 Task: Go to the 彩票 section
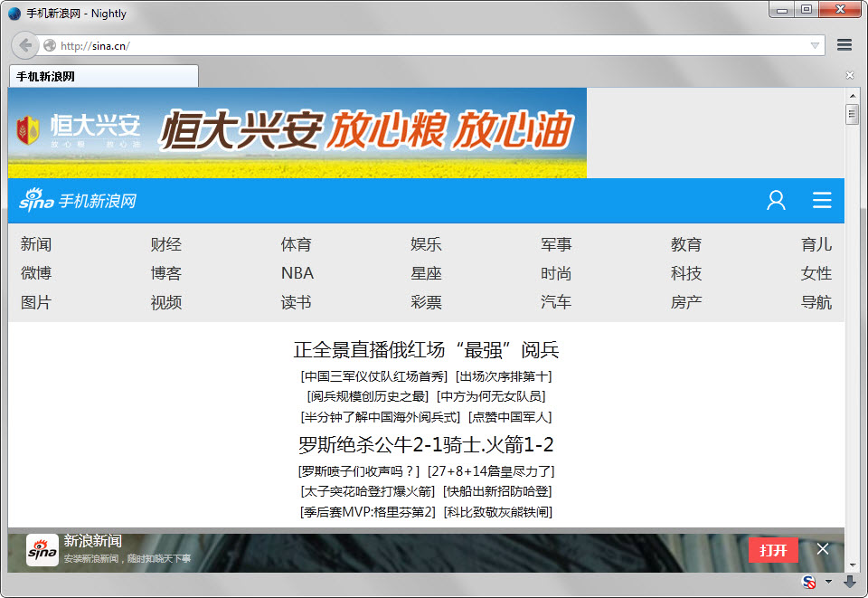(x=426, y=302)
